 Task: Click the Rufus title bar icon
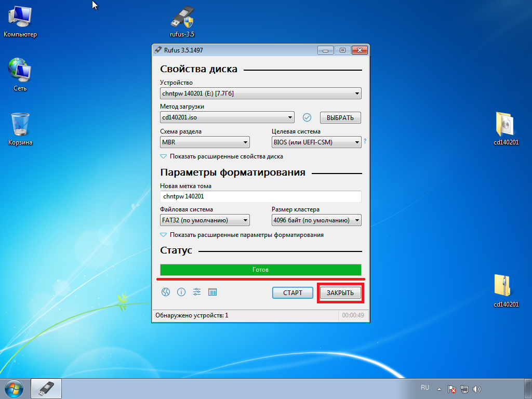tap(158, 50)
